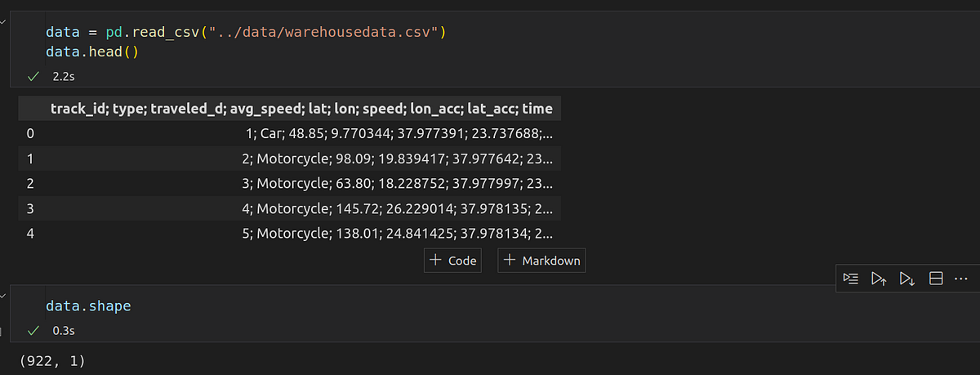980x375 pixels.
Task: Open the cell's More Actions ellipsis menu
Action: tap(960, 279)
